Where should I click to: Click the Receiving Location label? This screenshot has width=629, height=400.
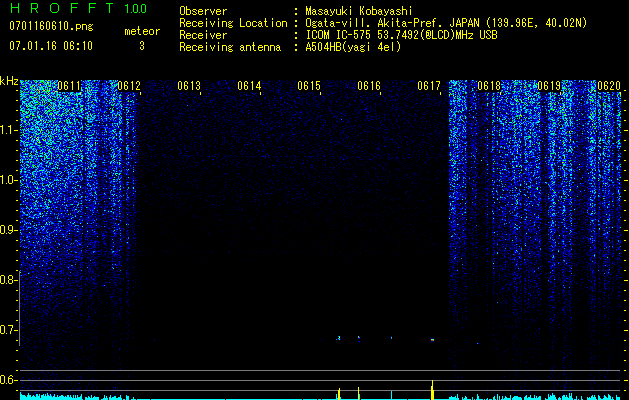[x=233, y=23]
